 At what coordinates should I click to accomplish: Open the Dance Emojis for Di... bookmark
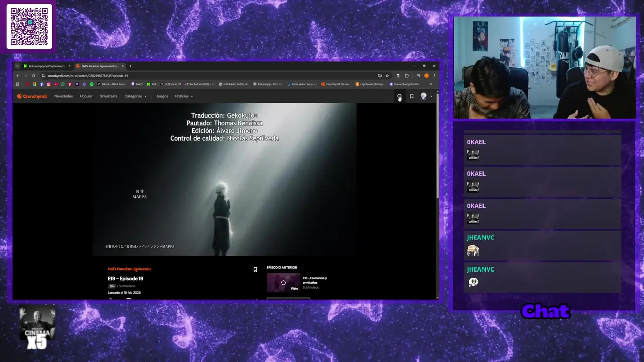405,84
